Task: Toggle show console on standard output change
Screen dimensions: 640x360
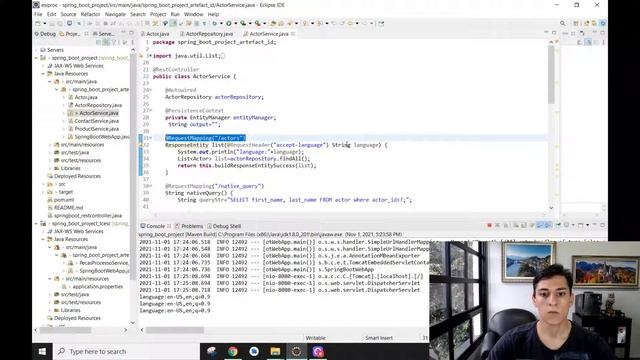Action: [x=540, y=225]
